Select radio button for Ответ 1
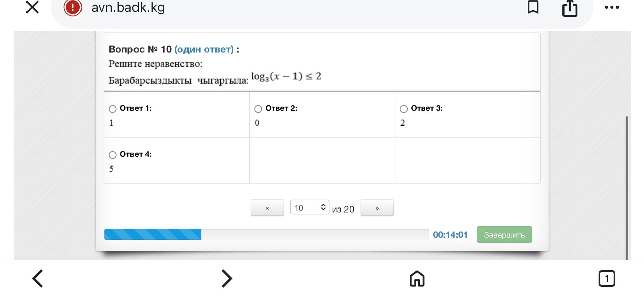 point(113,109)
